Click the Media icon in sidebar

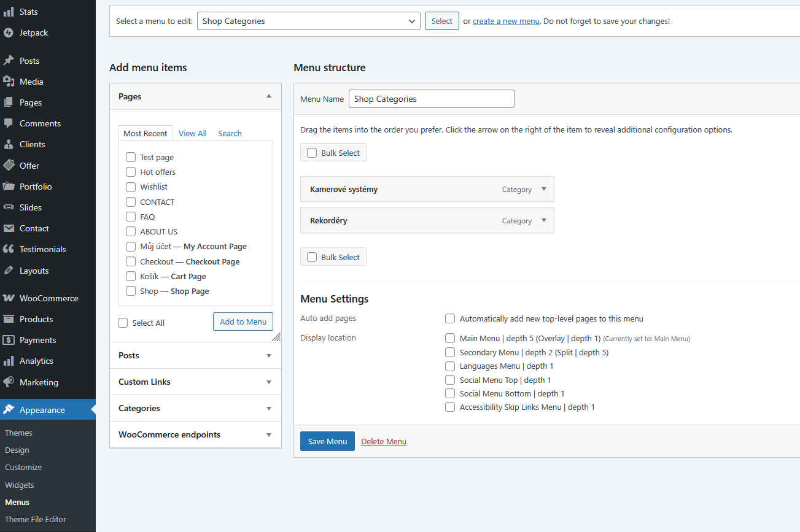9,82
